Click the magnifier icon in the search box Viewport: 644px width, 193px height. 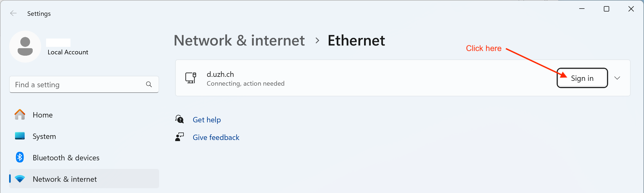149,85
